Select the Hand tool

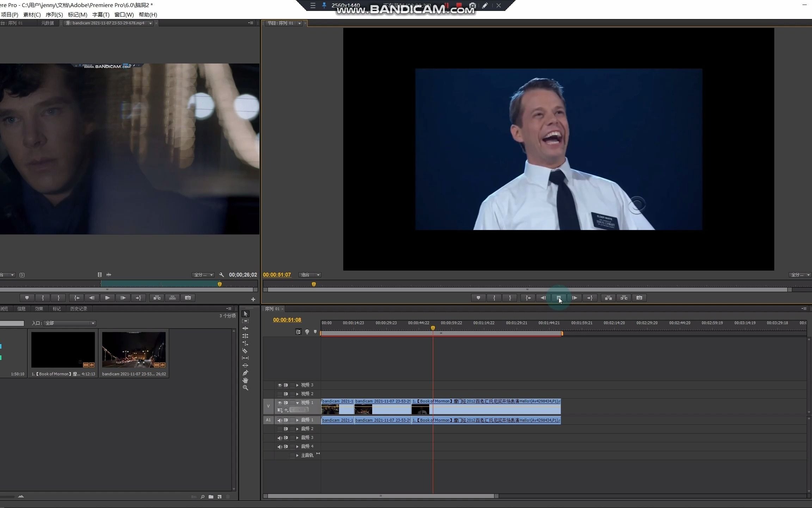tap(245, 380)
